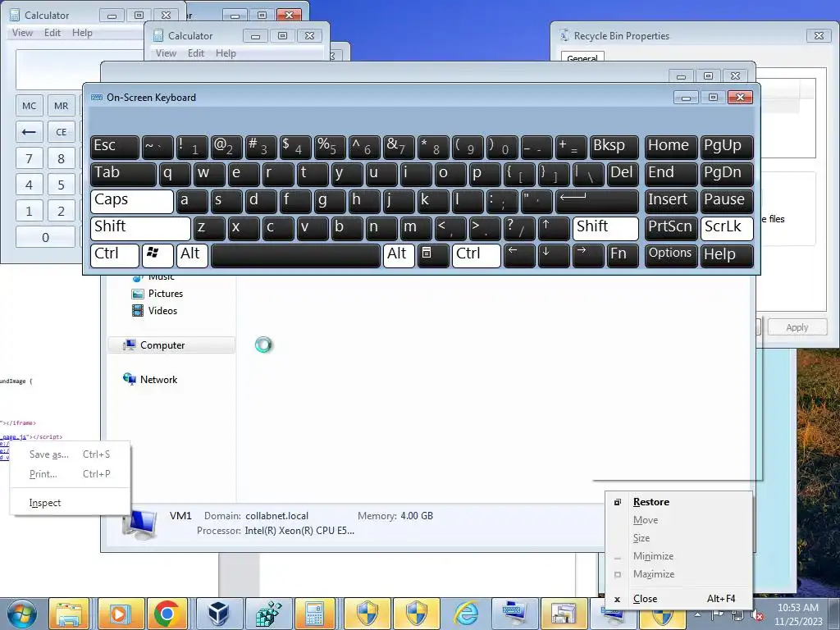Click the backspace arrow button in Calculator
The width and height of the screenshot is (840, 630).
coord(29,132)
